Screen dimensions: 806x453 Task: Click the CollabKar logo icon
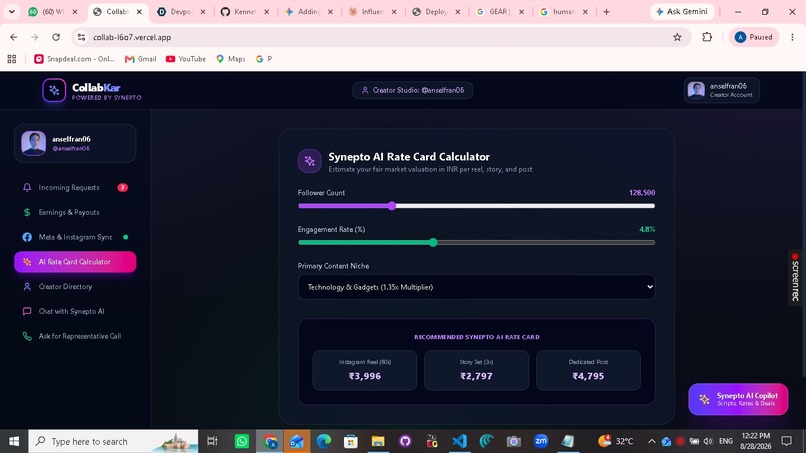coord(54,90)
